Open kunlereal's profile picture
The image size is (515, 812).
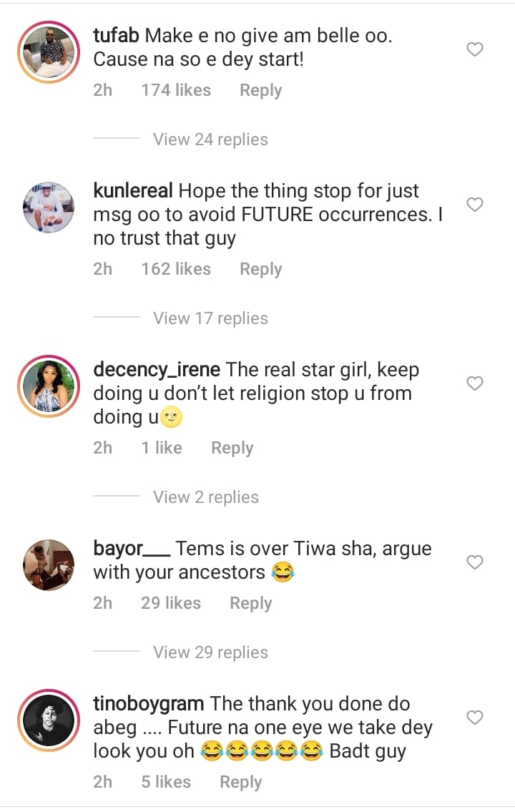coord(49,207)
